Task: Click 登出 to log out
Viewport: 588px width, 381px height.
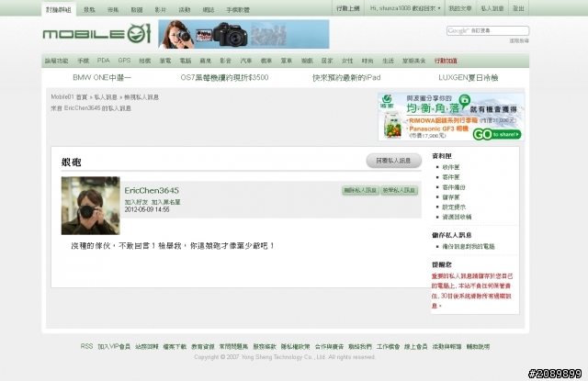Action: click(x=518, y=8)
